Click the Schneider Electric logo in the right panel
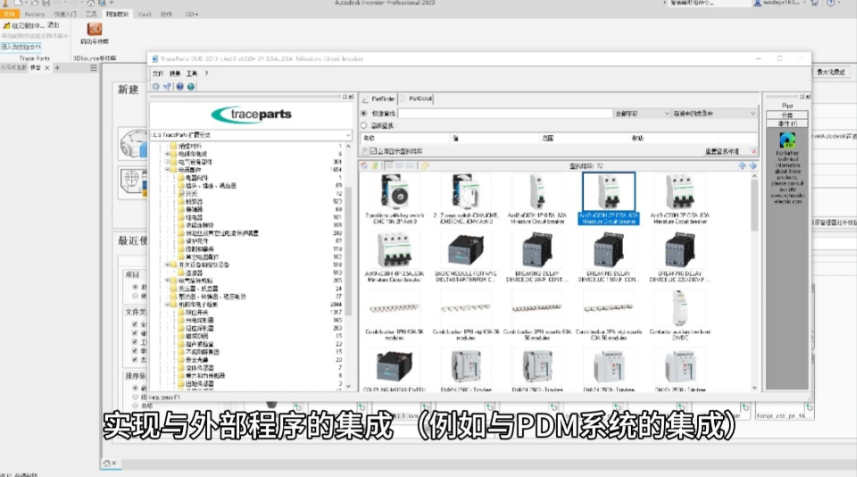Image resolution: width=857 pixels, height=477 pixels. tap(787, 140)
